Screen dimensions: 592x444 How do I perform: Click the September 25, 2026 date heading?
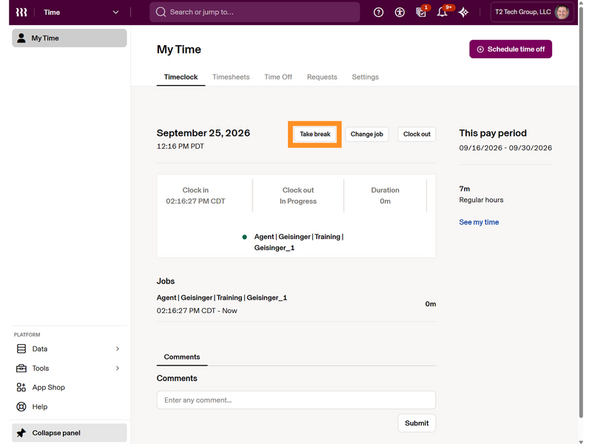(203, 133)
